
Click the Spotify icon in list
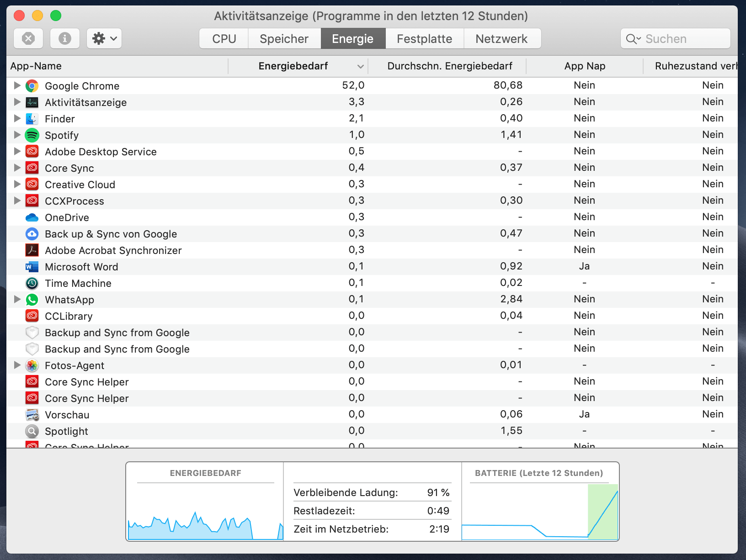[32, 135]
